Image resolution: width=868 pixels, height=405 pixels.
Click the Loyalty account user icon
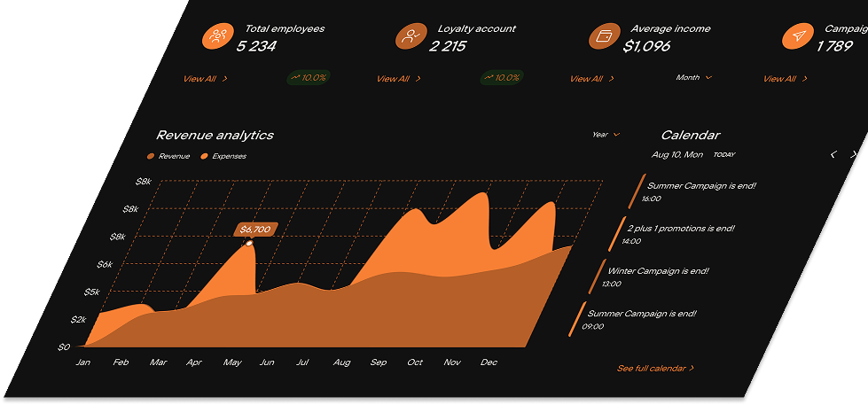pyautogui.click(x=410, y=37)
